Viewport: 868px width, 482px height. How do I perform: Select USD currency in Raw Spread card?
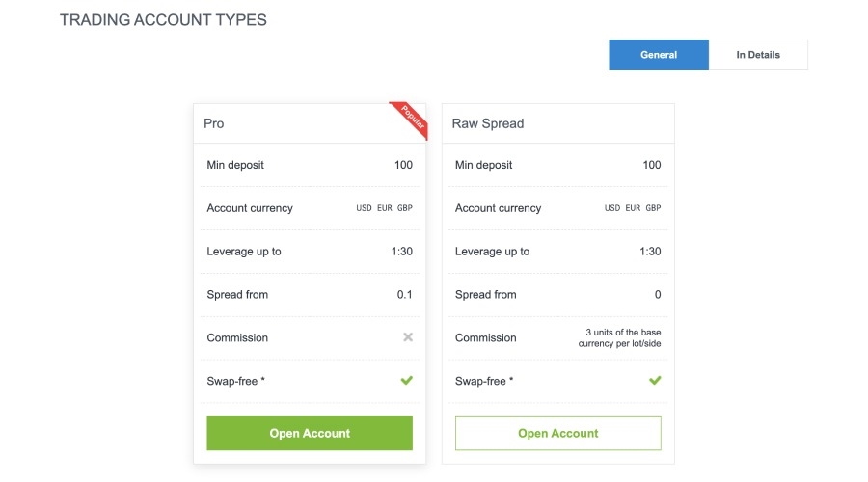[613, 208]
